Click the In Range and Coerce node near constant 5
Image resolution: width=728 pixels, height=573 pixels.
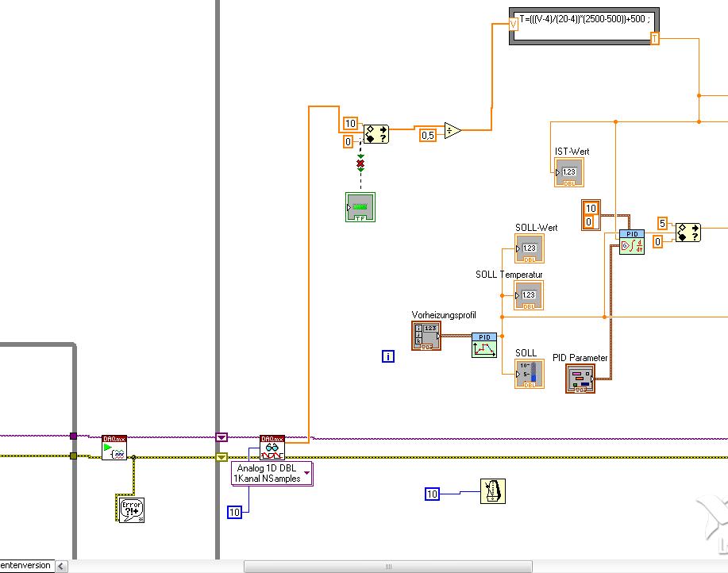pyautogui.click(x=688, y=233)
